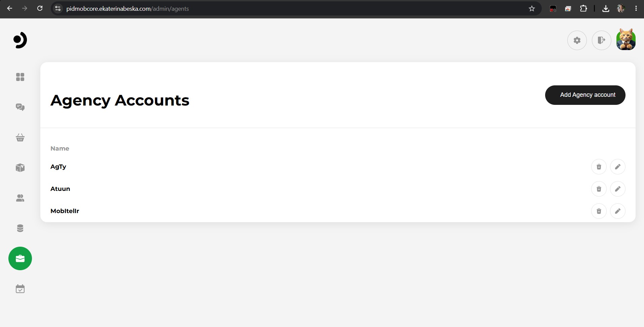
Task: Open the users sidebar icon
Action: [20, 198]
